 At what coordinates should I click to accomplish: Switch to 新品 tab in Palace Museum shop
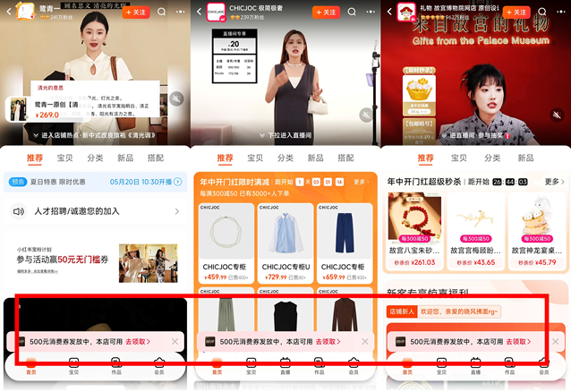[525, 158]
